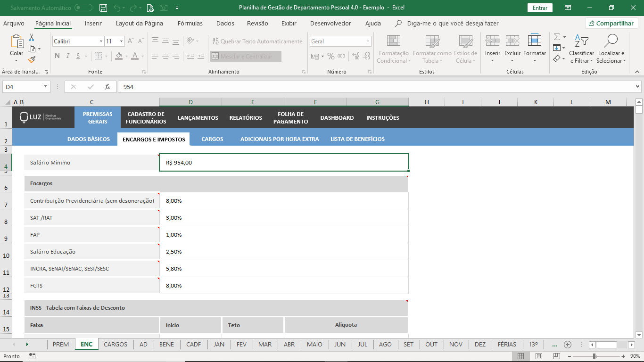Click the Format Painter brush icon
Viewport: 644px width, 362px height.
pyautogui.click(x=32, y=60)
